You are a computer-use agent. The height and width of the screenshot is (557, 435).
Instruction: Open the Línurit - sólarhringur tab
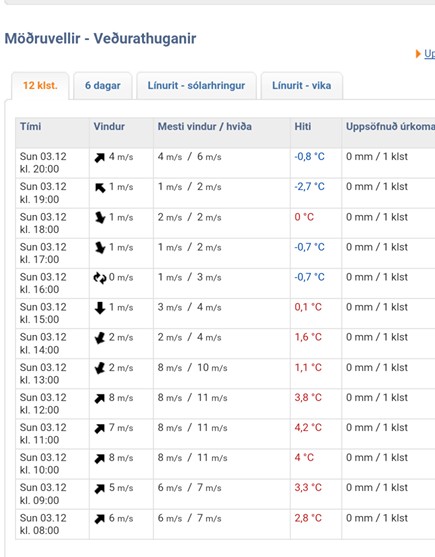tap(196, 86)
